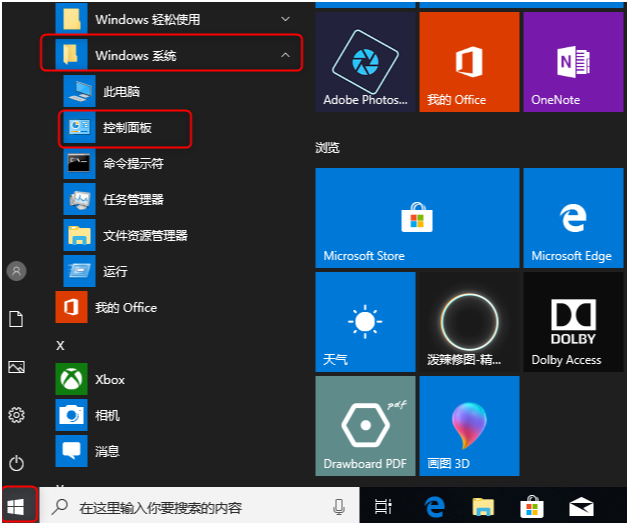Click the Run (运行) shortcut
The image size is (629, 525).
pyautogui.click(x=114, y=271)
